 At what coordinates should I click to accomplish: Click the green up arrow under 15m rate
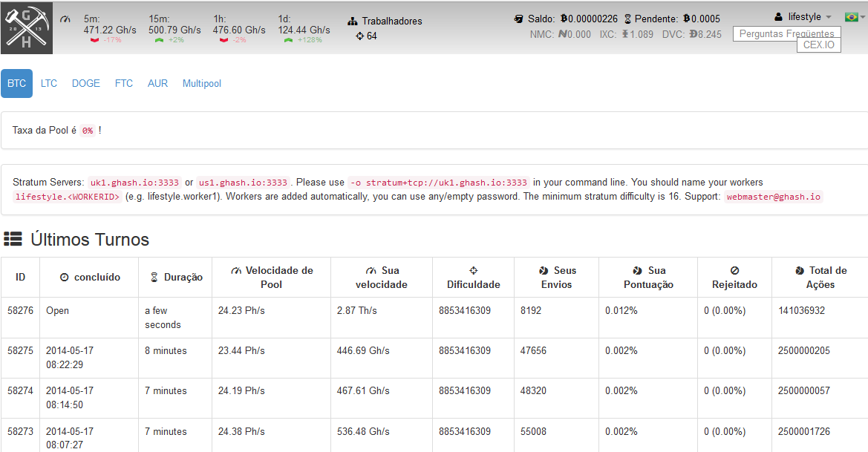(159, 40)
